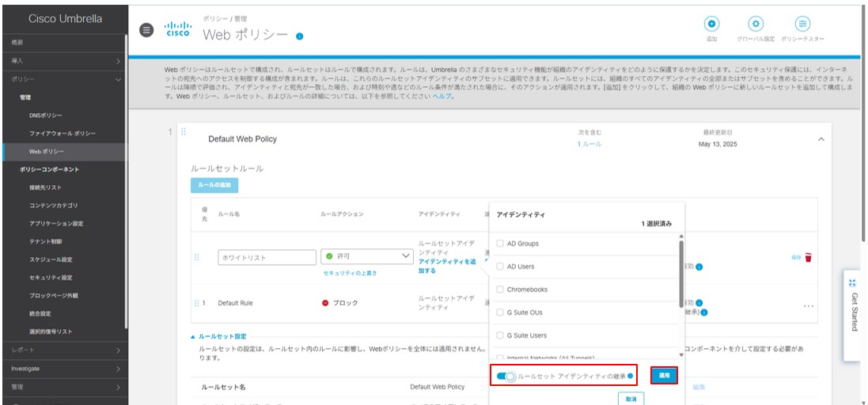Viewport: 868px width, 405px height.
Task: Click info icon in ホワイトリスト row
Action: click(x=699, y=267)
